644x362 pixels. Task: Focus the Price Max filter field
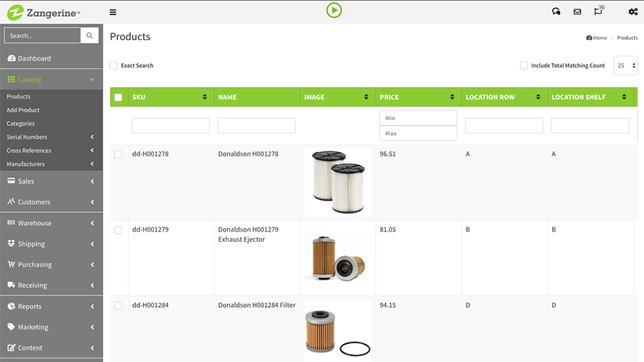418,133
